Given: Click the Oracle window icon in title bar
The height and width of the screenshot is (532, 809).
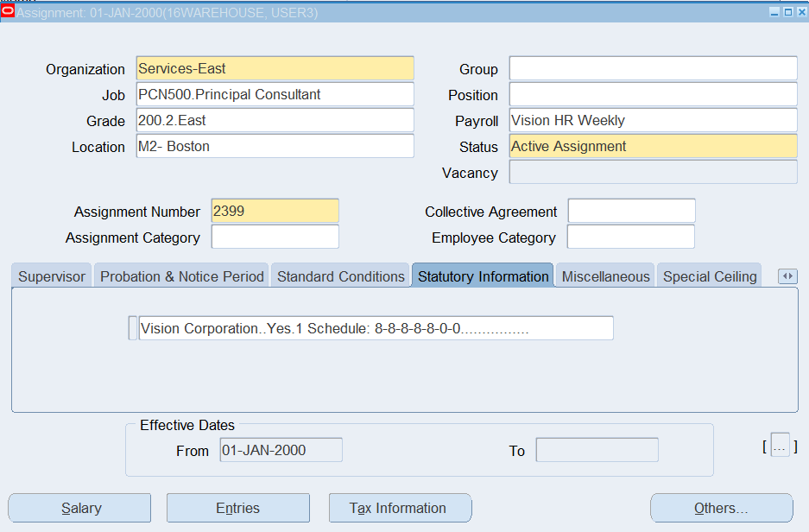Looking at the screenshot, I should [x=8, y=11].
